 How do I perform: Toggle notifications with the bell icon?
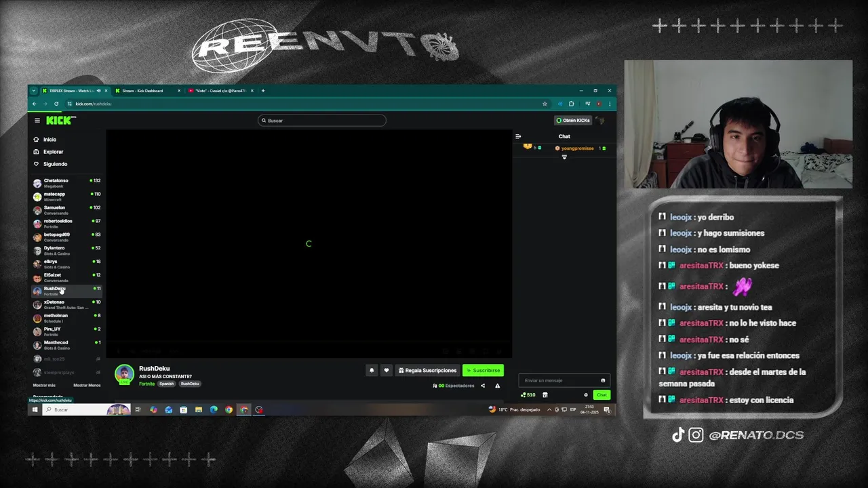pos(372,370)
